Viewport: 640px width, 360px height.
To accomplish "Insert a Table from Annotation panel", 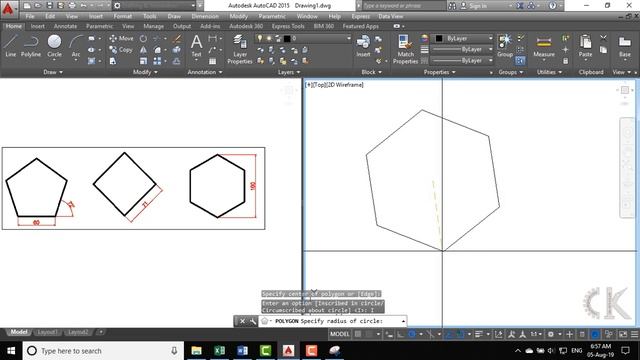I will (x=212, y=61).
